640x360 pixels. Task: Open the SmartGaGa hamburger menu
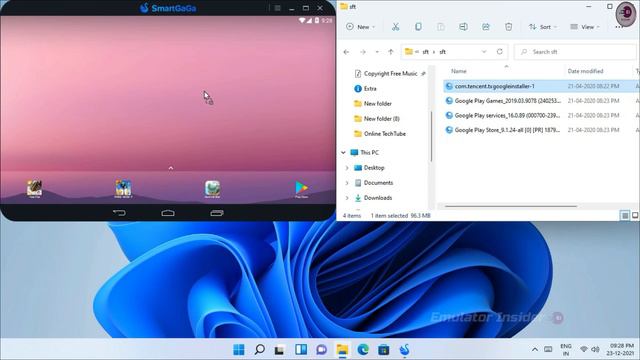(278, 8)
